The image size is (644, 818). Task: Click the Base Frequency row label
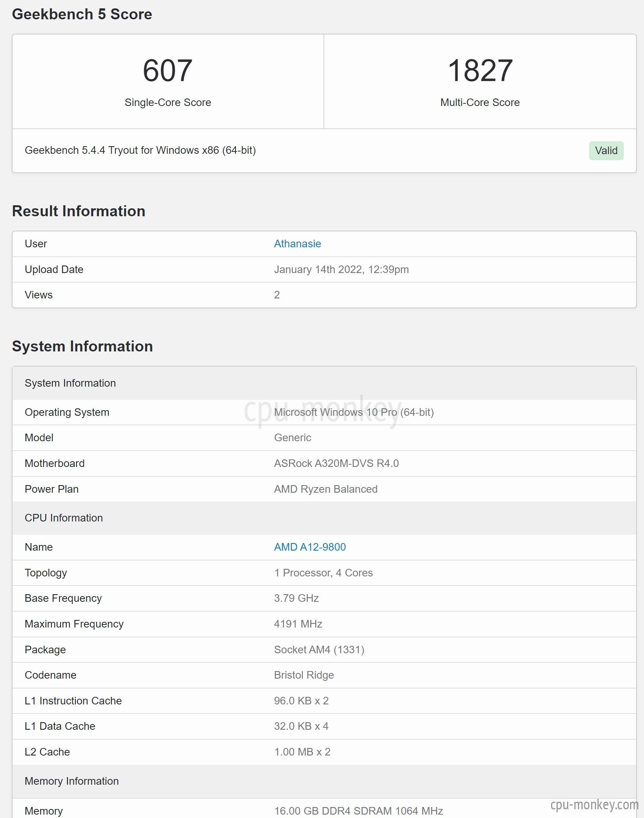tap(63, 598)
